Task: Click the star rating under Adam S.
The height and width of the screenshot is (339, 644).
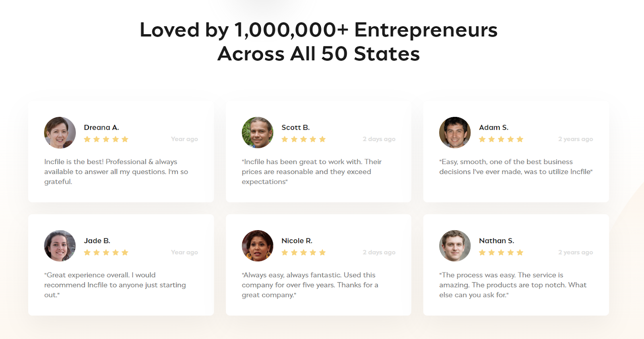Action: (x=501, y=139)
